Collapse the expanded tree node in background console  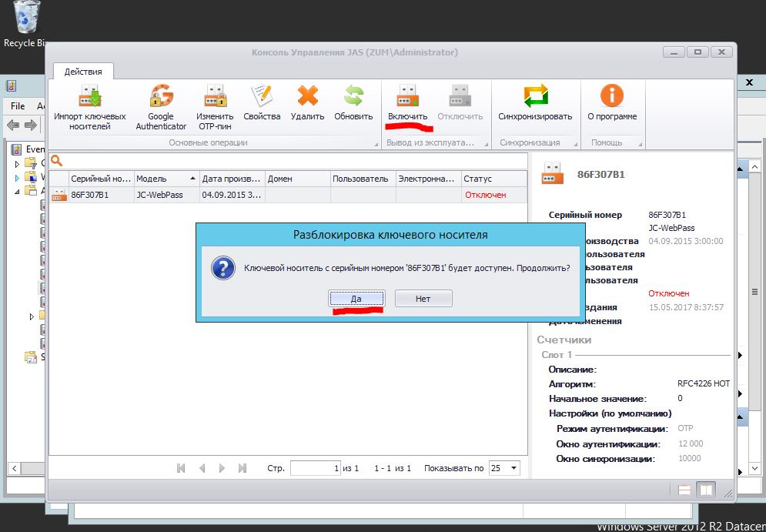tap(18, 191)
